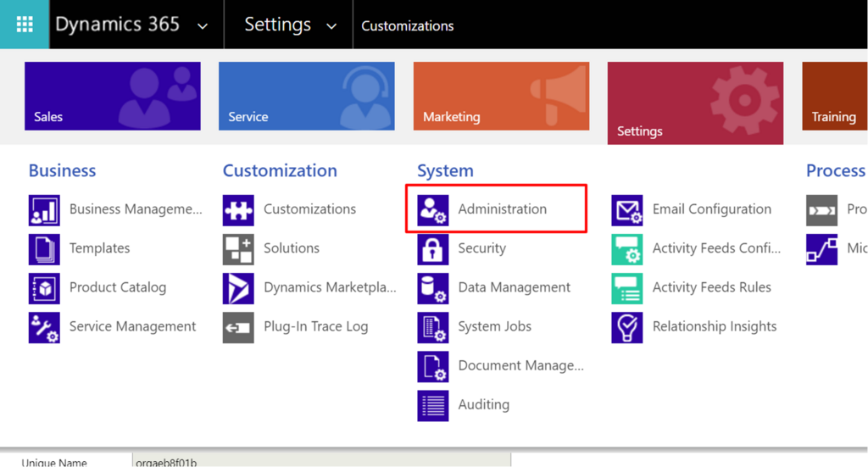Screen dimensions: 868x467
Task: Click the Activity Feeds Rules icon
Action: (x=627, y=288)
